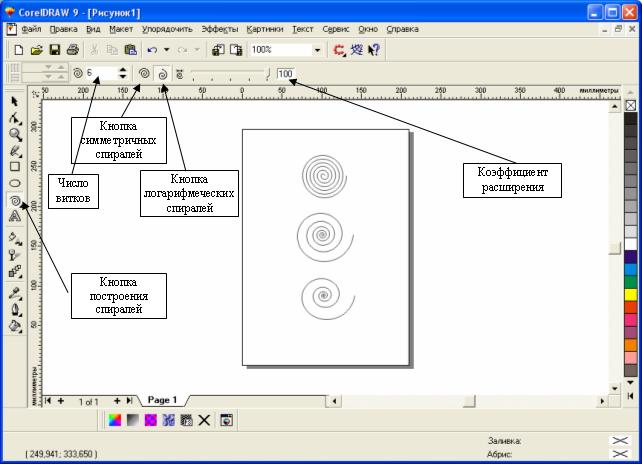
Task: Open a file with the folder icon
Action: point(36,49)
